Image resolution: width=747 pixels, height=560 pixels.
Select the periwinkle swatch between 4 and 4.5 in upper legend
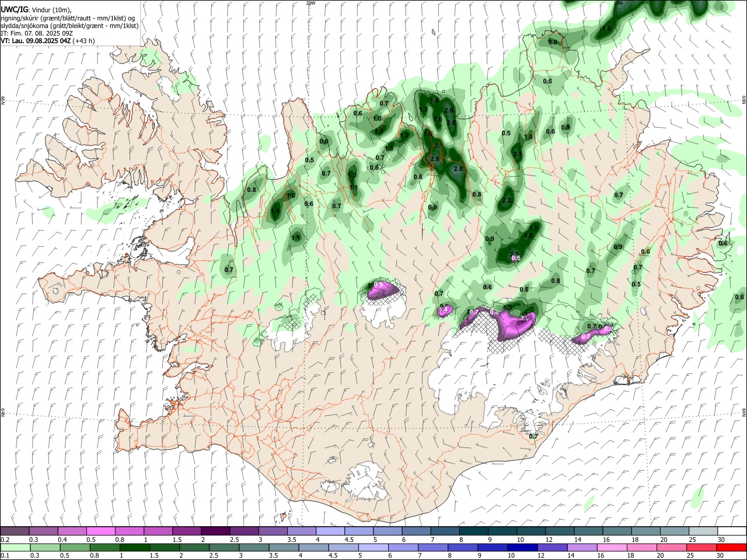330,531
